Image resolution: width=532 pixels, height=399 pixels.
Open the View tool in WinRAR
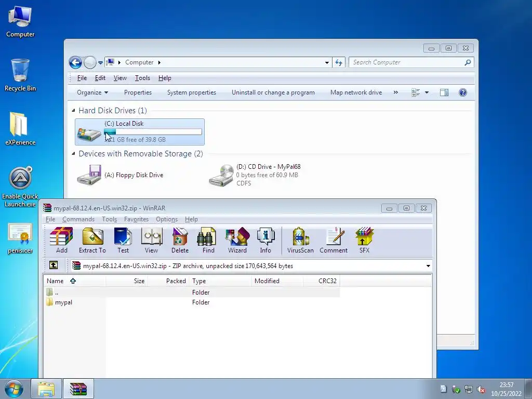[x=151, y=240]
